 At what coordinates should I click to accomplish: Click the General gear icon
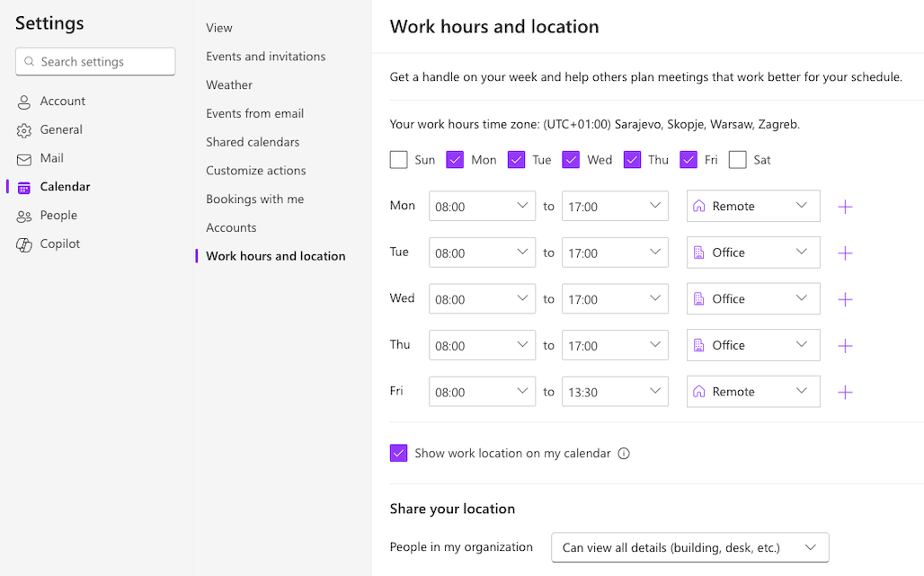[x=23, y=130]
